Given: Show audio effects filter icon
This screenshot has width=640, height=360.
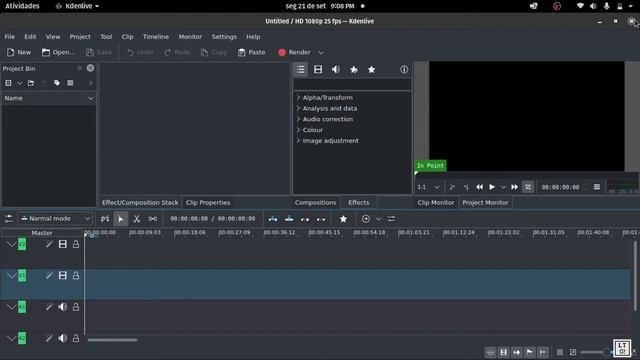Looking at the screenshot, I should [336, 69].
